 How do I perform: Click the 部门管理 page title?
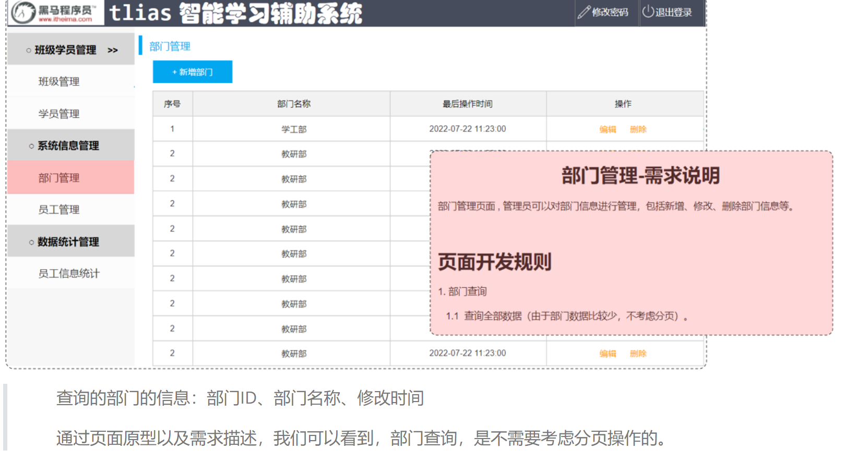coord(170,46)
